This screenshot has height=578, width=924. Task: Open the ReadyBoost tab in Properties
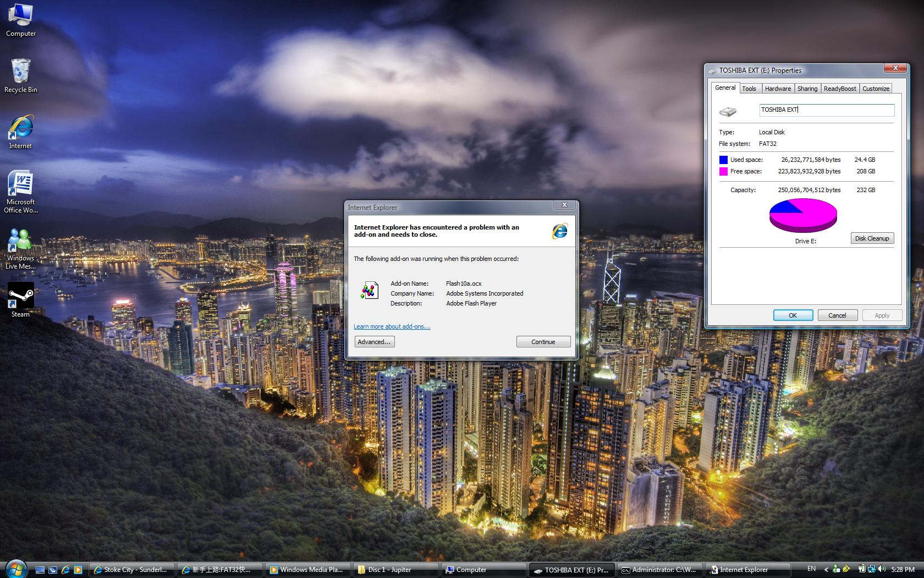click(840, 89)
